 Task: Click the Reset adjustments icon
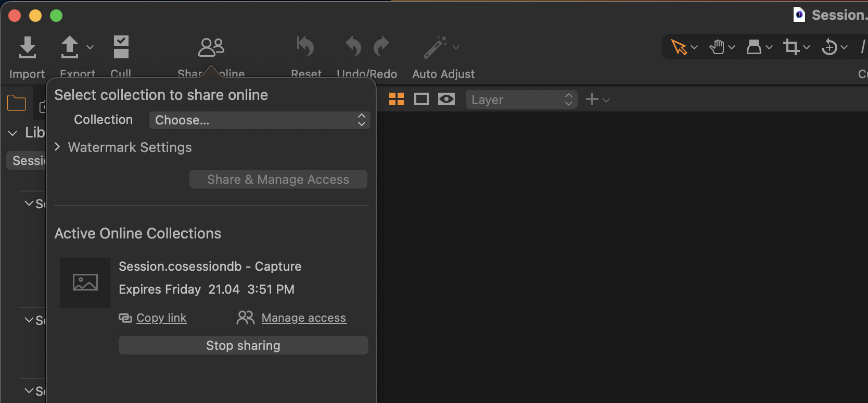tap(305, 46)
